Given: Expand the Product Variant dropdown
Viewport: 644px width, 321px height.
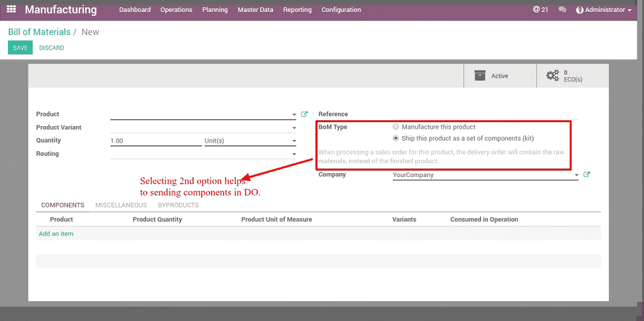Looking at the screenshot, I should coord(294,128).
